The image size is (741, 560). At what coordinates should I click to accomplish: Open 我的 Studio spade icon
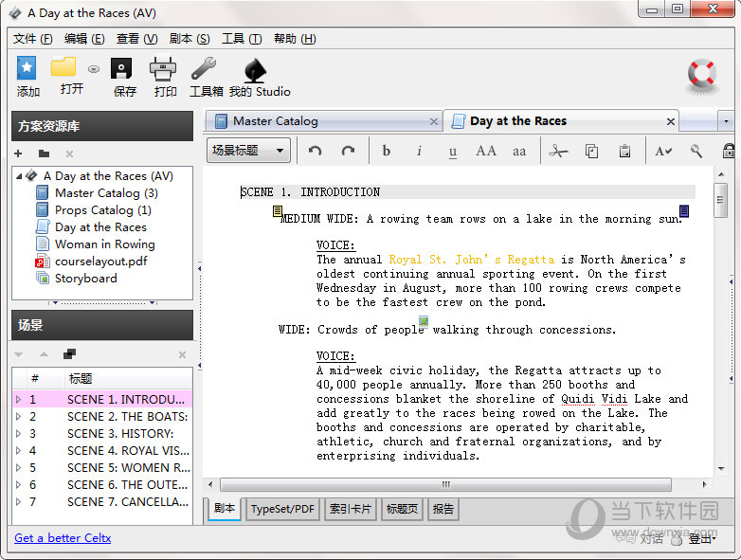256,70
